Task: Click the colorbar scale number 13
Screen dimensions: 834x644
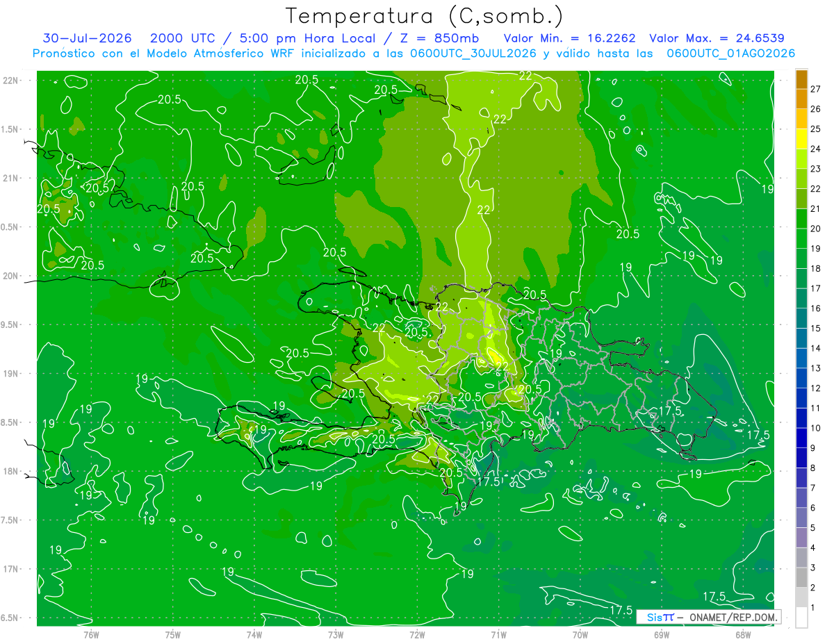Action: point(815,368)
